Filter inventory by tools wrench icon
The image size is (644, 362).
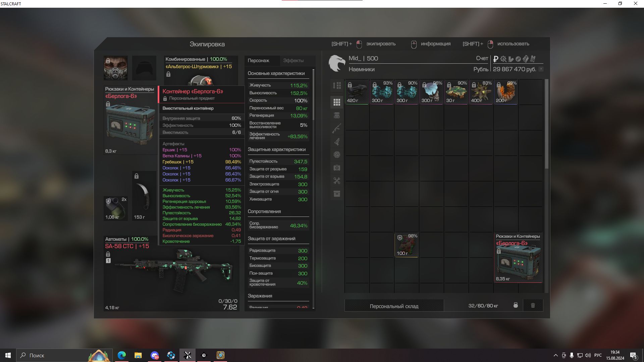[337, 181]
